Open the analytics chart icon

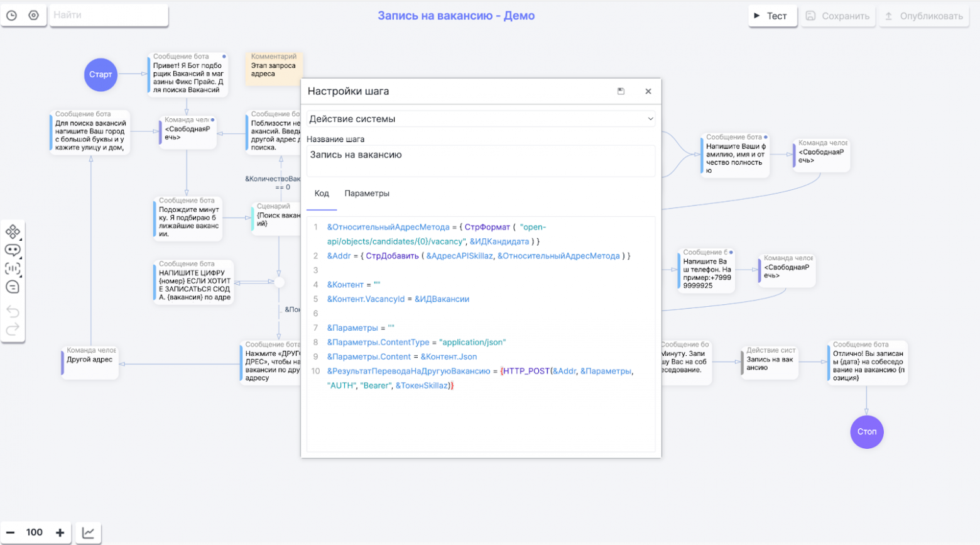click(x=89, y=533)
